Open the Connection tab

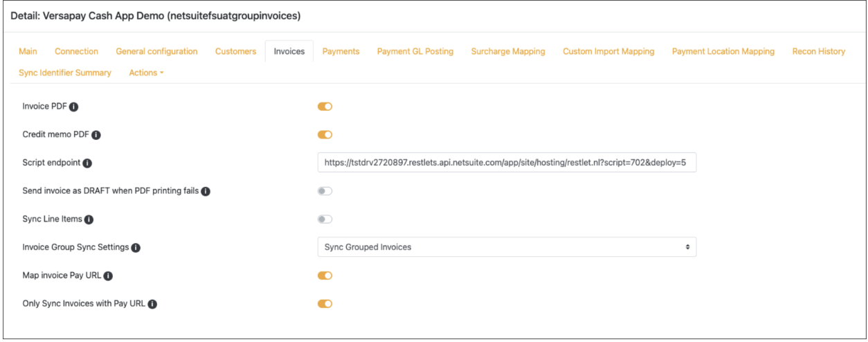77,51
